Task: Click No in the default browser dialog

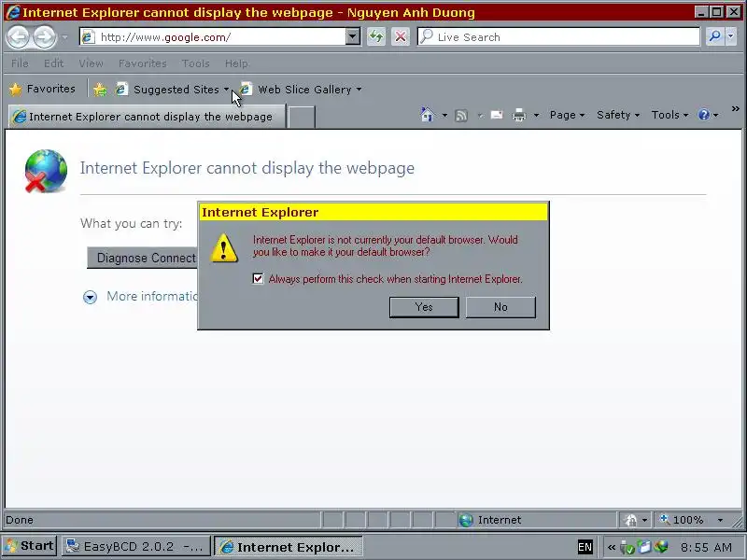Action: click(x=500, y=307)
